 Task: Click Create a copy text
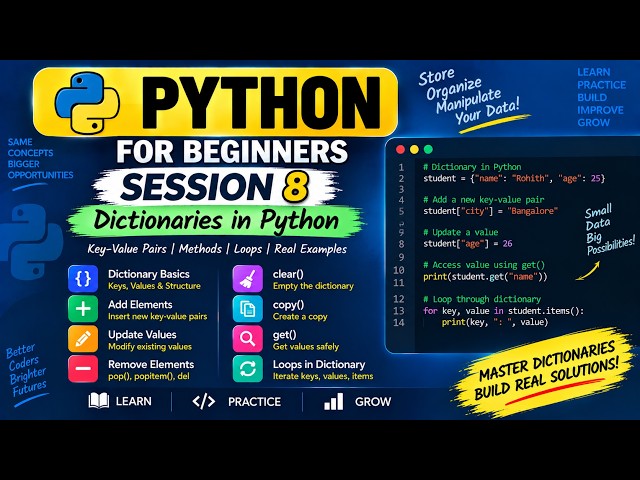point(300,317)
